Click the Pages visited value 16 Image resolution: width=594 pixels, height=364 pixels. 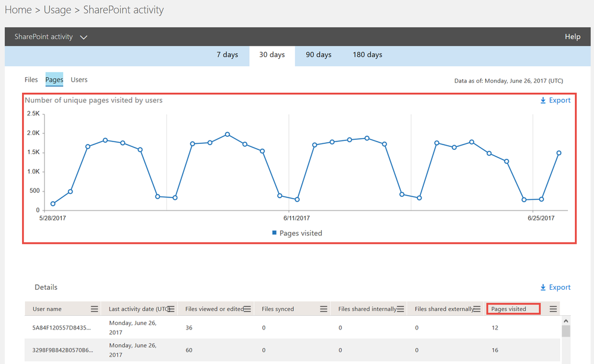(495, 350)
